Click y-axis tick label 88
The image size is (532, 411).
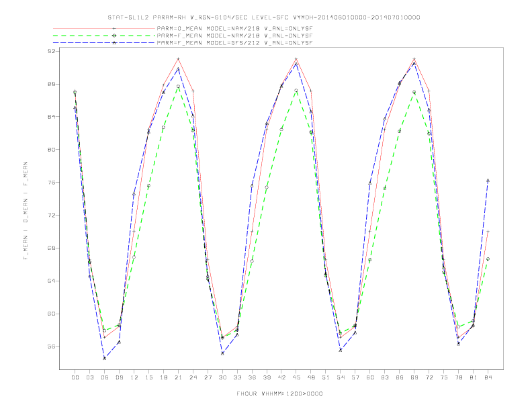(x=51, y=84)
